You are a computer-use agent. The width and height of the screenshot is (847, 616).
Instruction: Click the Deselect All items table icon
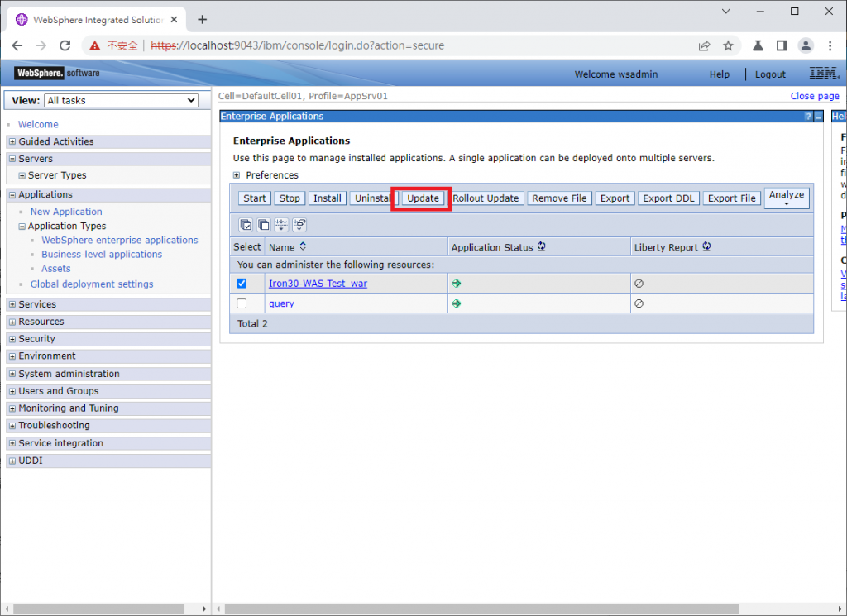pos(264,225)
